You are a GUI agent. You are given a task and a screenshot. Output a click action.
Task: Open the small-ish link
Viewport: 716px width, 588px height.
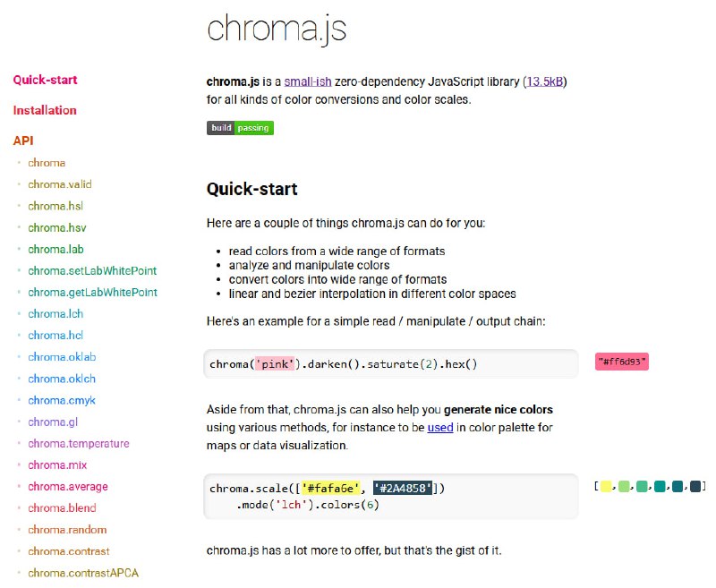[308, 81]
